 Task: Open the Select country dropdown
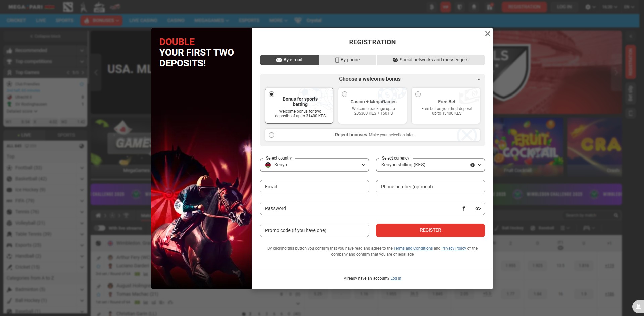(314, 165)
